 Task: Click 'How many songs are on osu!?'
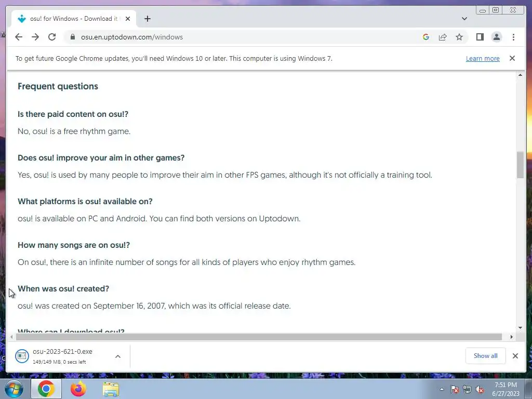[74, 245]
